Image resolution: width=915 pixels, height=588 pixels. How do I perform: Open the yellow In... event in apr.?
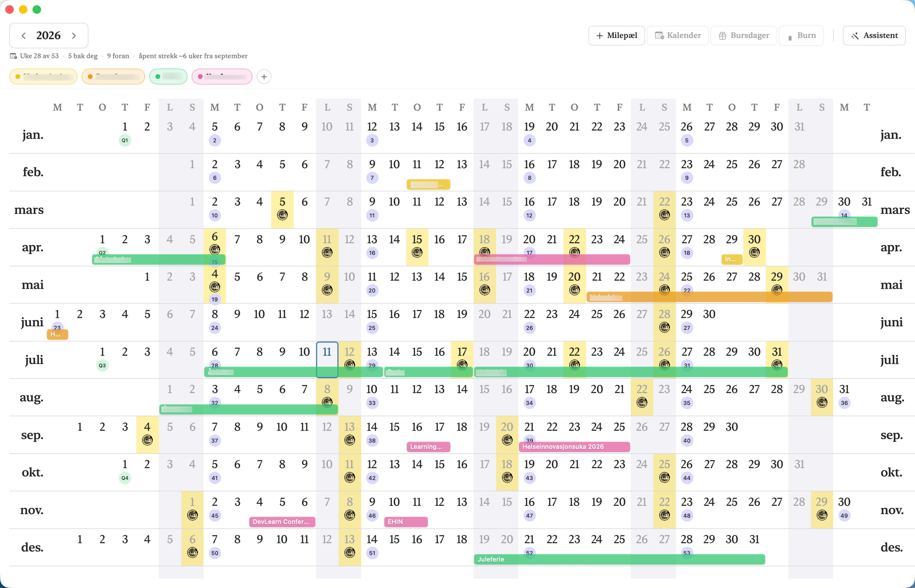point(732,259)
